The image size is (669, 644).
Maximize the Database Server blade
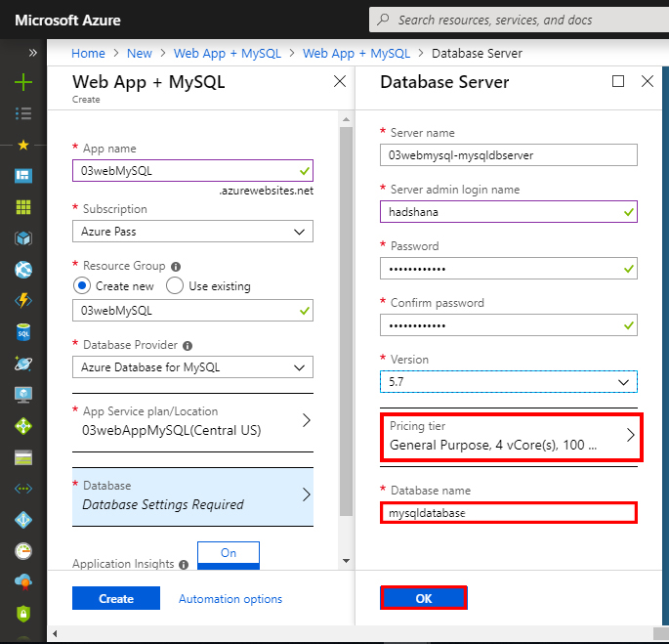[x=618, y=81]
